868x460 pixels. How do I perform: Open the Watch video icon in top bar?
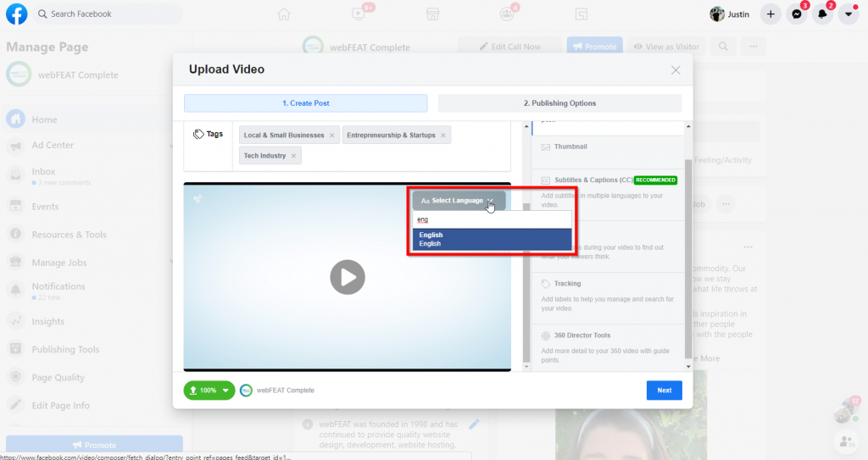(359, 14)
